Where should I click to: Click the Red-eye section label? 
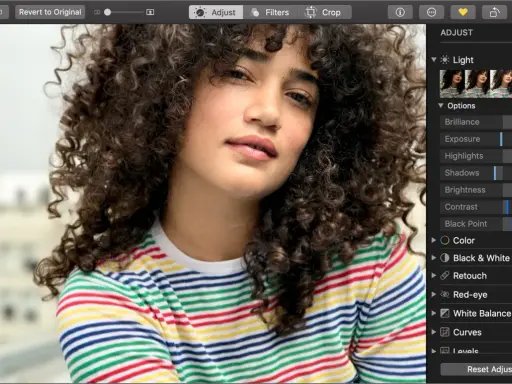click(x=470, y=295)
